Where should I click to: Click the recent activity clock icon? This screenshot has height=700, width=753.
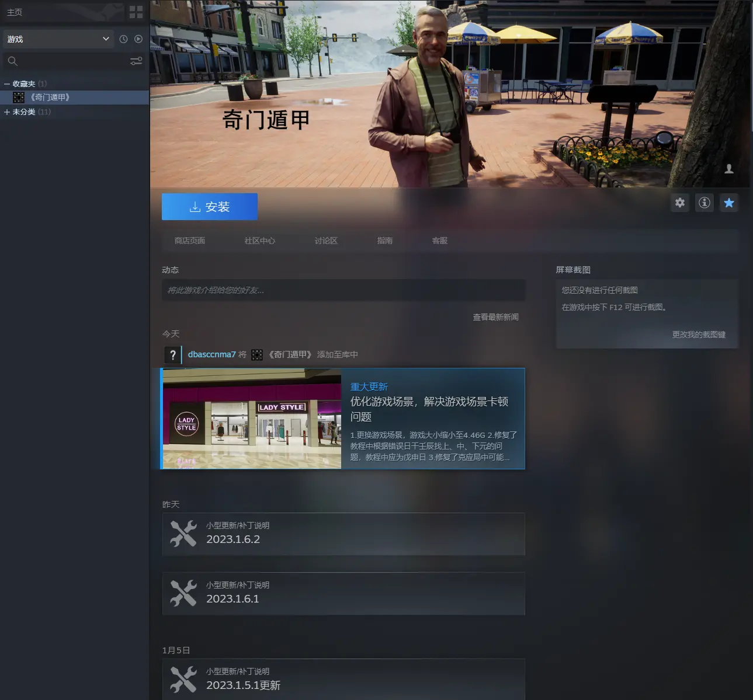(x=123, y=39)
